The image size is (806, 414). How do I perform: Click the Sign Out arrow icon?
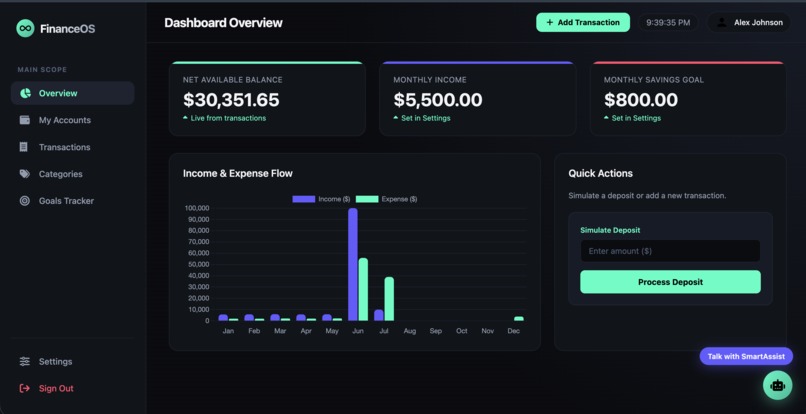pos(25,388)
